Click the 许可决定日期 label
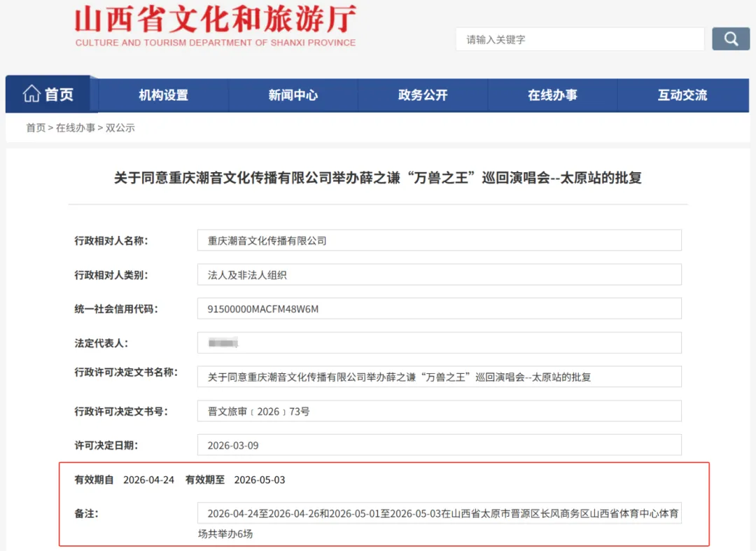This screenshot has width=756, height=551. (106, 445)
